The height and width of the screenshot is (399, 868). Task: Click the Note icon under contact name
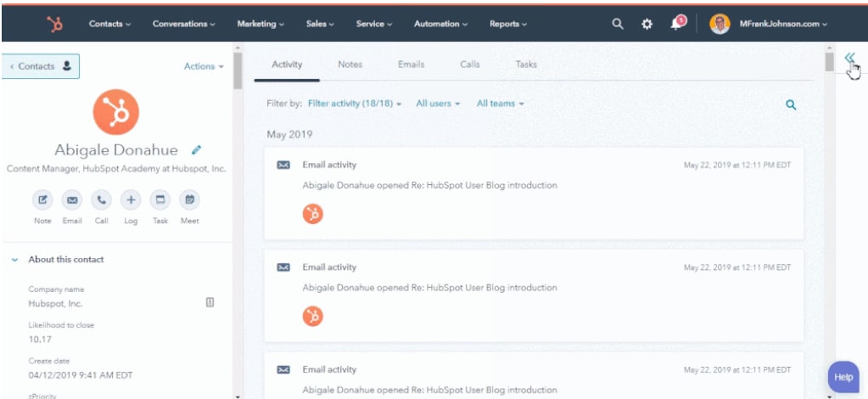[x=42, y=200]
